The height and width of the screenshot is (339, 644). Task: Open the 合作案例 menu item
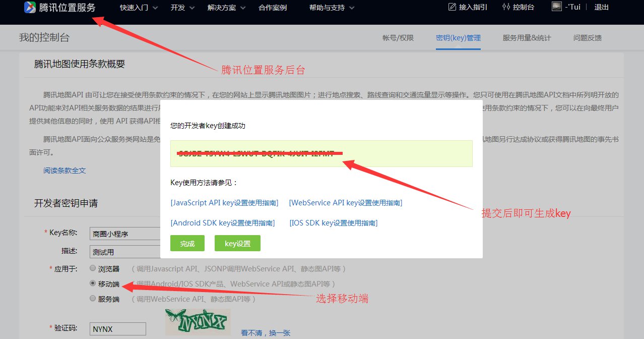(273, 8)
